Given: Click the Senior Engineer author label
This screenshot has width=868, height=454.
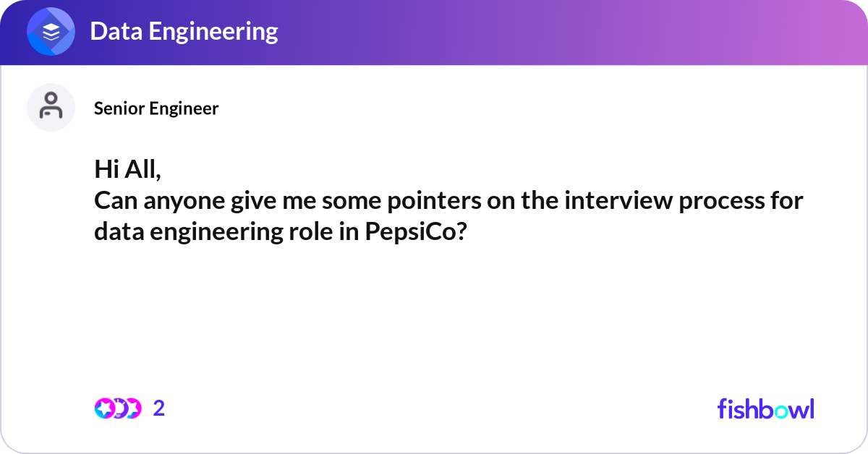Looking at the screenshot, I should pyautogui.click(x=156, y=108).
